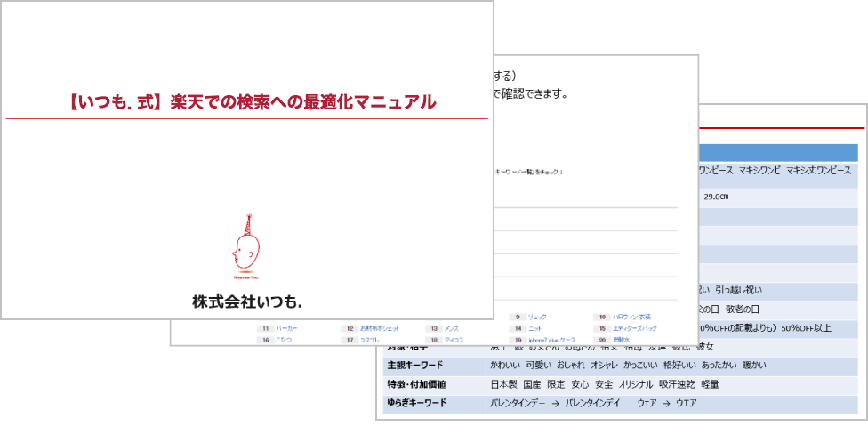The width and height of the screenshot is (868, 426).
Task: Click the 主観キーワード row header
Action: click(415, 366)
